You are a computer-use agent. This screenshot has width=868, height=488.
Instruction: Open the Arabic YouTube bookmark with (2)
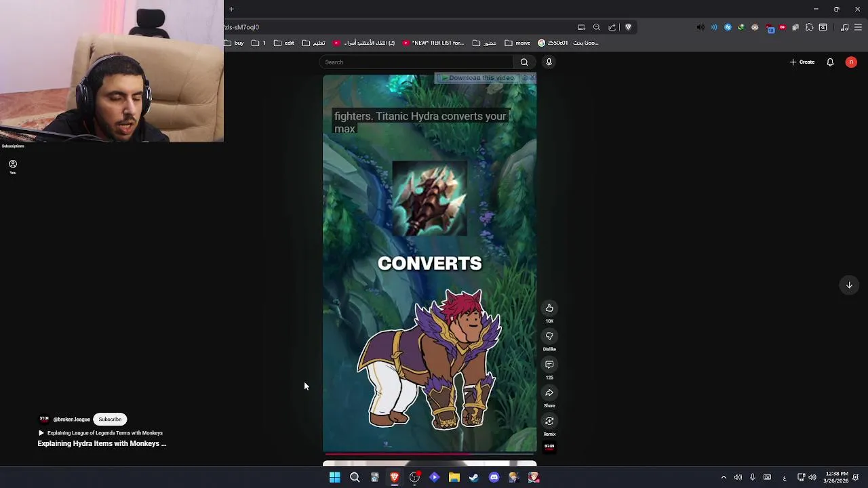(364, 43)
